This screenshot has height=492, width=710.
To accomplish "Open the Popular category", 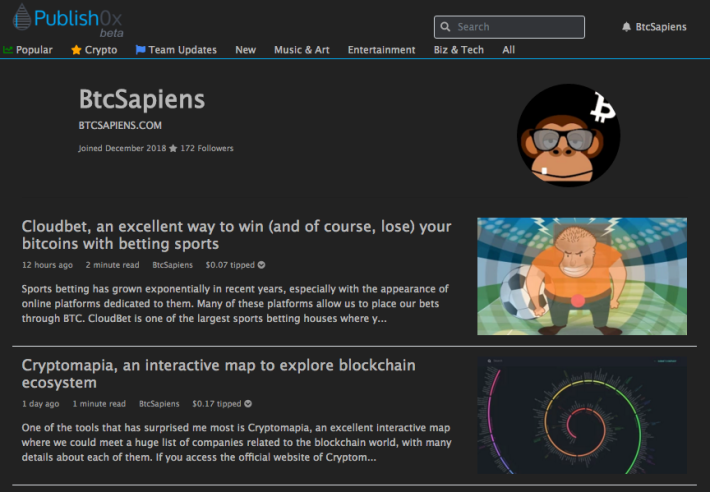I will tap(34, 50).
